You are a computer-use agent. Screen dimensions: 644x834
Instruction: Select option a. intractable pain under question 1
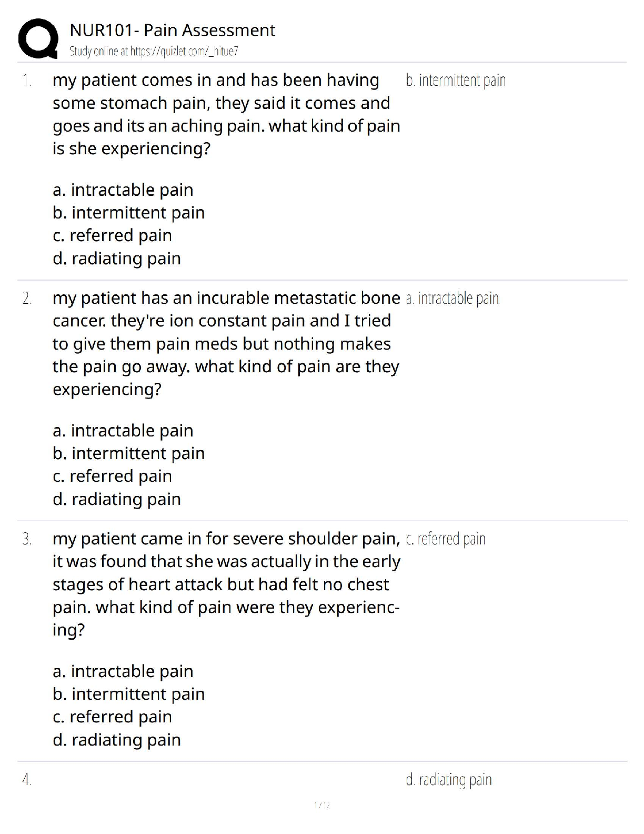click(123, 190)
